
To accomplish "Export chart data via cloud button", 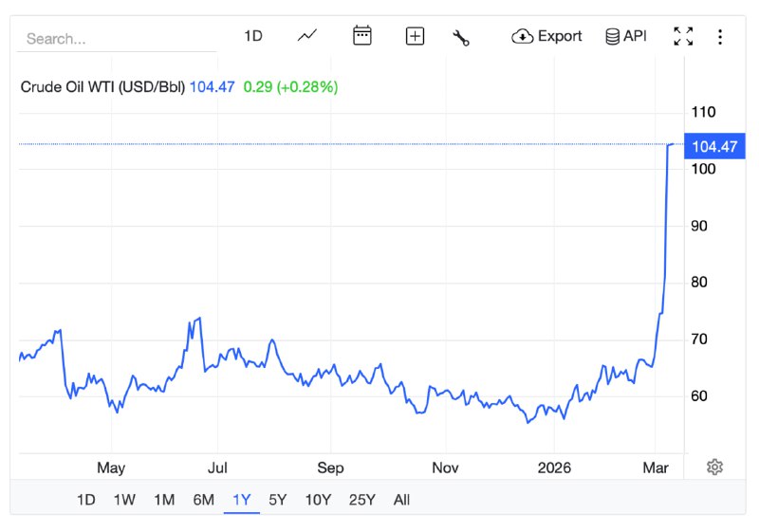I will point(546,36).
